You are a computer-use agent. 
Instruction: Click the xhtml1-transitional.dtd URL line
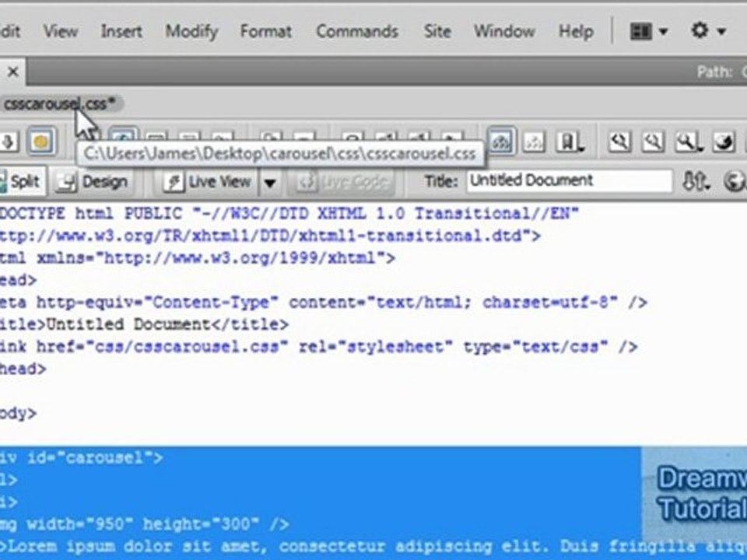(270, 236)
